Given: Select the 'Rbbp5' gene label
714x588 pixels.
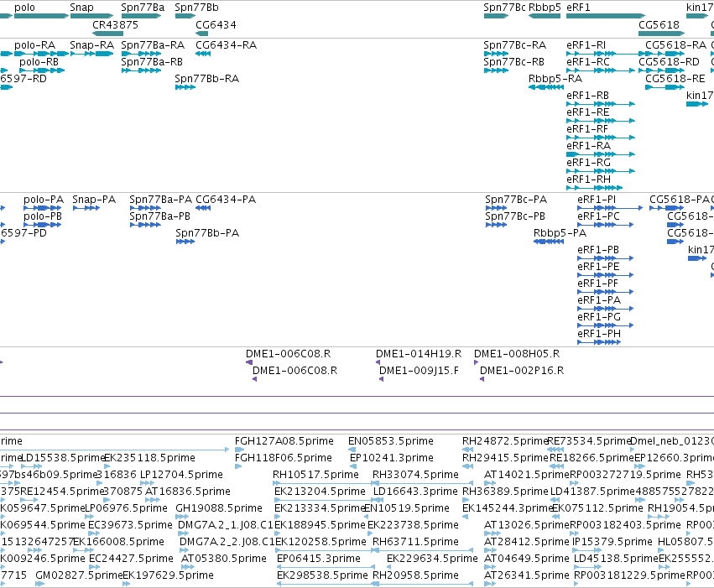Looking at the screenshot, I should pyautogui.click(x=545, y=8).
